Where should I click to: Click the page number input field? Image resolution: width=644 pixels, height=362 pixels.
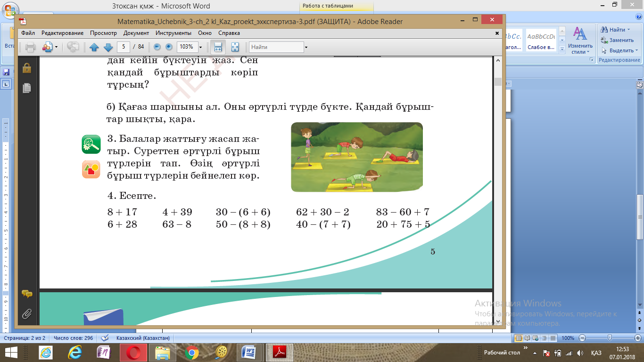pos(124,47)
